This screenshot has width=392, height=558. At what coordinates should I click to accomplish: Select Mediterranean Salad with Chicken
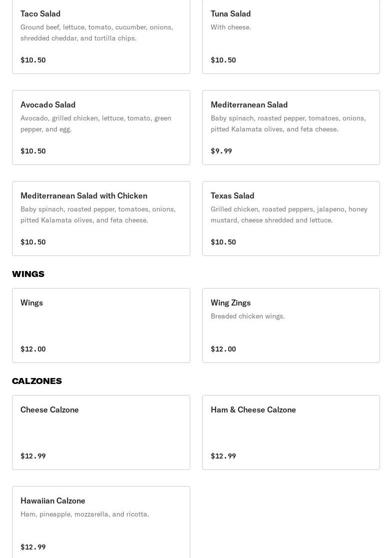tap(101, 218)
